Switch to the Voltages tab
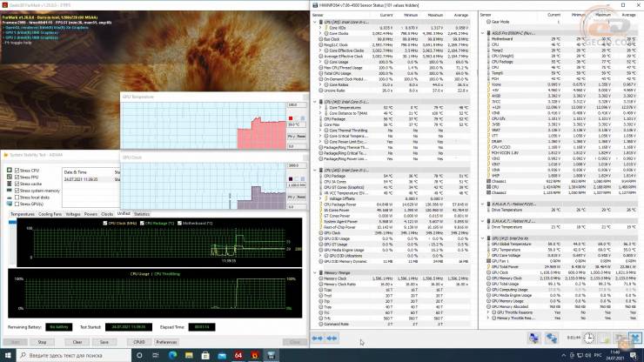Screen dimensions: 644x362 click(x=73, y=214)
